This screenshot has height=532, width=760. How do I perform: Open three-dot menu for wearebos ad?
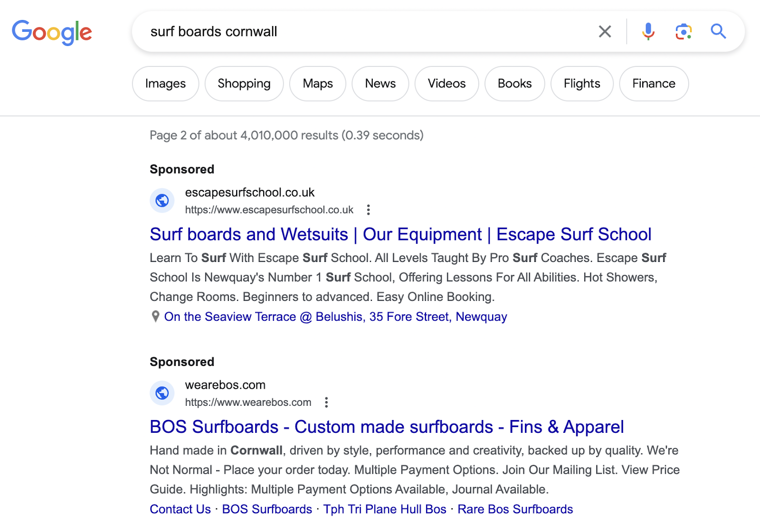point(326,402)
